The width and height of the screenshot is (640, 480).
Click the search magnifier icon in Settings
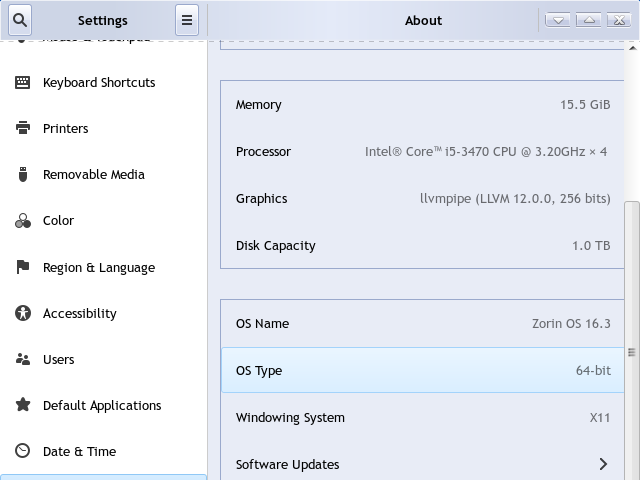19,20
